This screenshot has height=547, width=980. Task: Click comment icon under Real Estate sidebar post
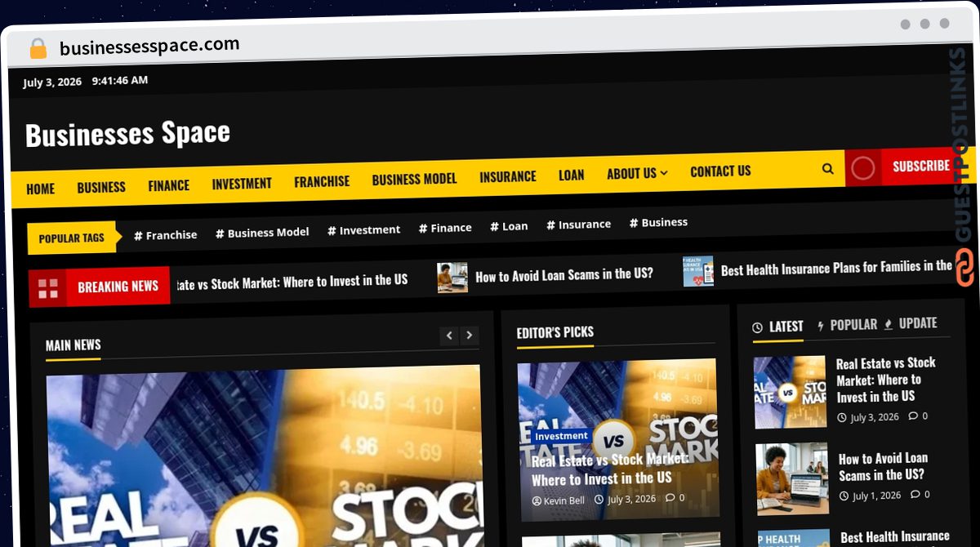(914, 416)
